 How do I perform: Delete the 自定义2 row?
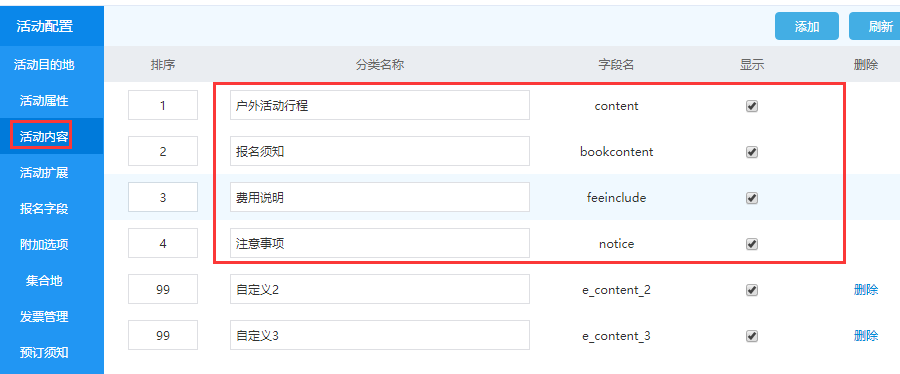(866, 290)
